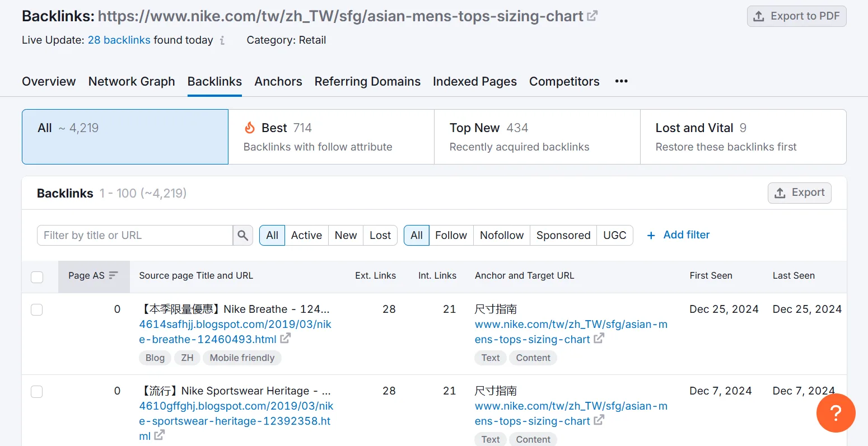Switch to the Overview tab
Screen dimensions: 868x446
[x=49, y=81]
